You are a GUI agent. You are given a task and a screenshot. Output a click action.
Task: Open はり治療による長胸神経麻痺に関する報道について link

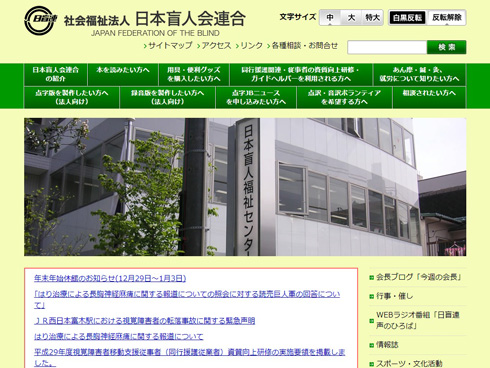pyautogui.click(x=119, y=337)
